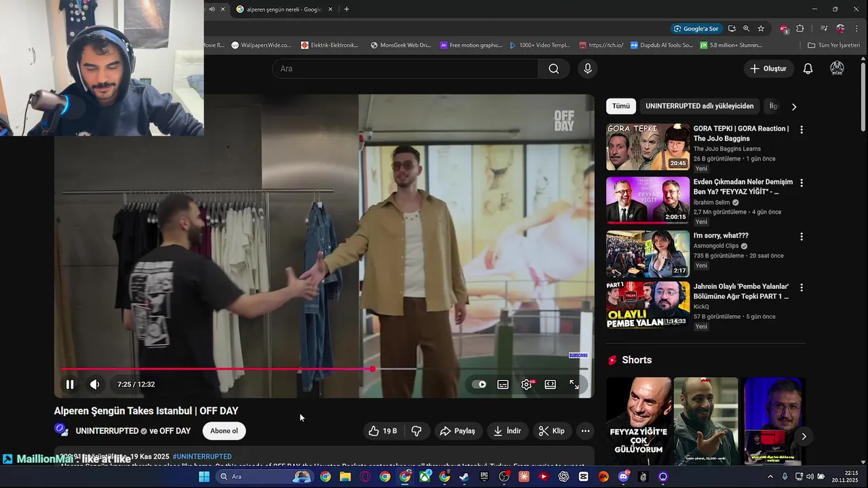868x488 pixels.
Task: Open Chrome extensions puzzle icon
Action: pos(800,28)
